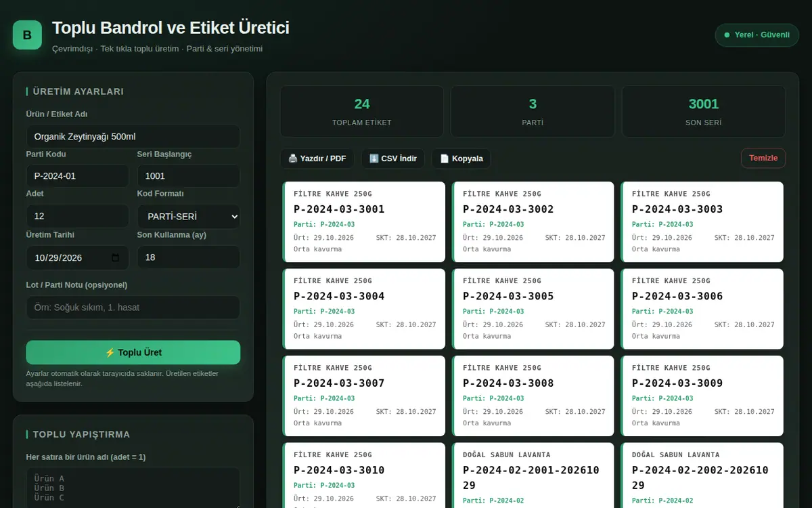
Task: Select label card P-2024-03-3009
Action: click(702, 396)
